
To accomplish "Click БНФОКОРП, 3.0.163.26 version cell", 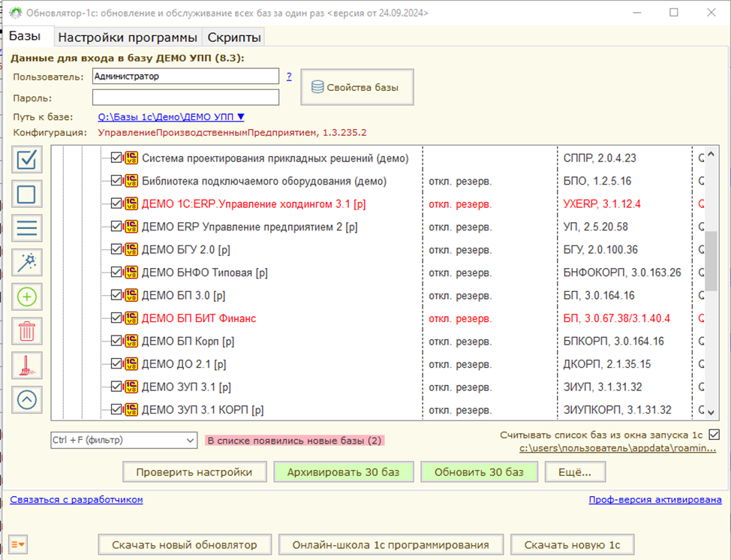I will click(622, 272).
